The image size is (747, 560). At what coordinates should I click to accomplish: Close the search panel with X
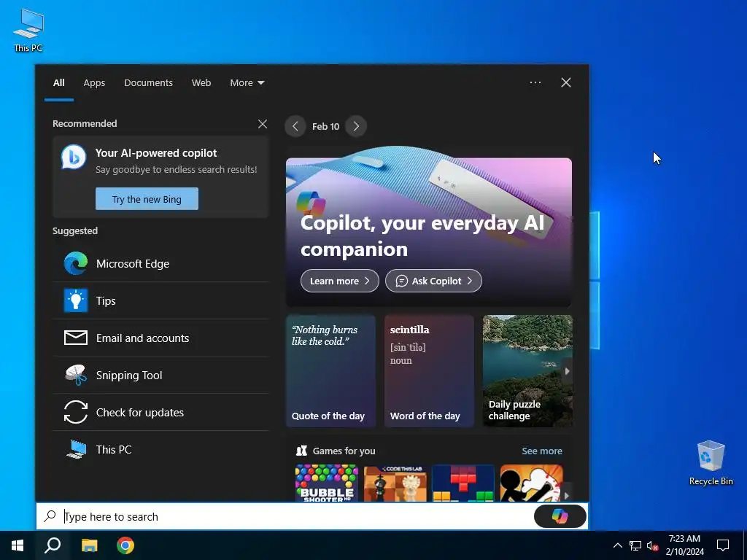tap(566, 82)
